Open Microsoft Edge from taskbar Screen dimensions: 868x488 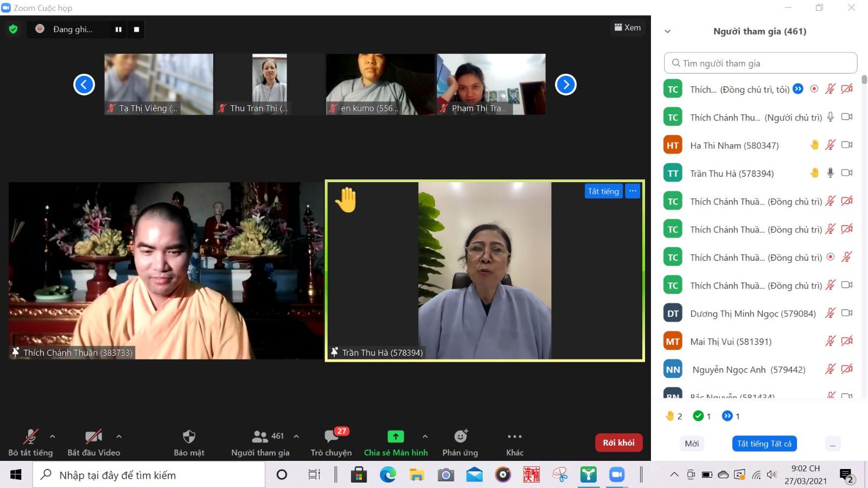coord(387,475)
